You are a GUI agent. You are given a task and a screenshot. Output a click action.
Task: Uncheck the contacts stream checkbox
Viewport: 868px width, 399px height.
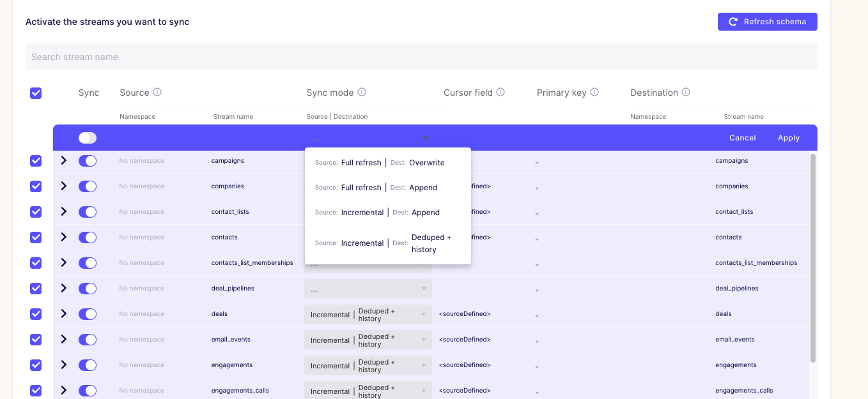tap(36, 237)
